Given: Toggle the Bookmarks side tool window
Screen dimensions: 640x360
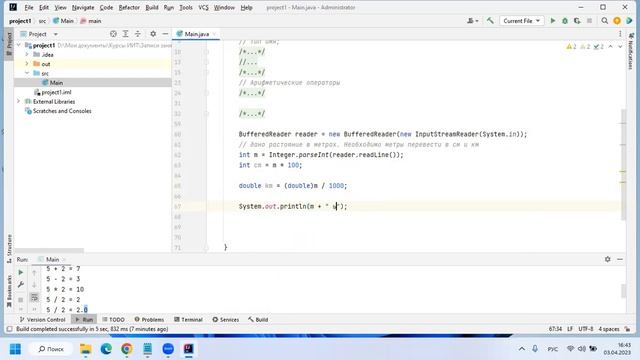Looking at the screenshot, I should coord(9,291).
